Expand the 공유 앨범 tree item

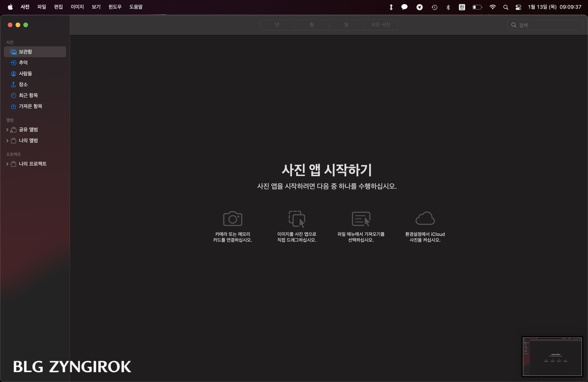point(7,129)
